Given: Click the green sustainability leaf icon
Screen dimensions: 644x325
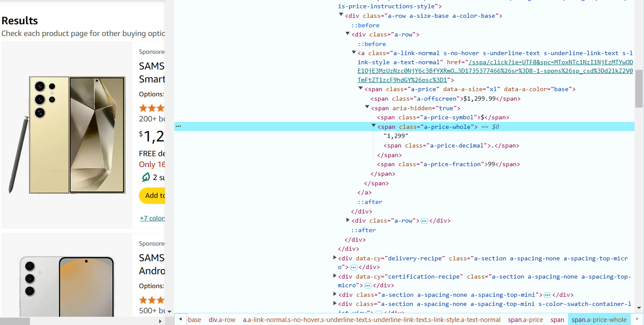Looking at the screenshot, I should coord(146,177).
